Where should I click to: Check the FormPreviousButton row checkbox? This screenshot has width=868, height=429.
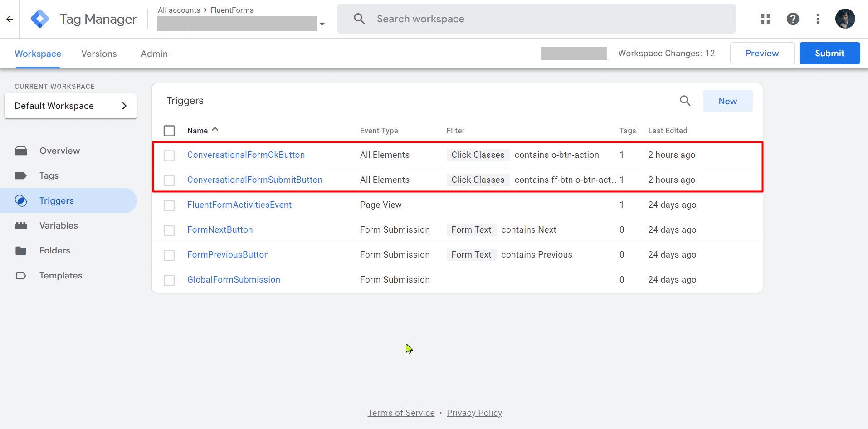coord(169,255)
